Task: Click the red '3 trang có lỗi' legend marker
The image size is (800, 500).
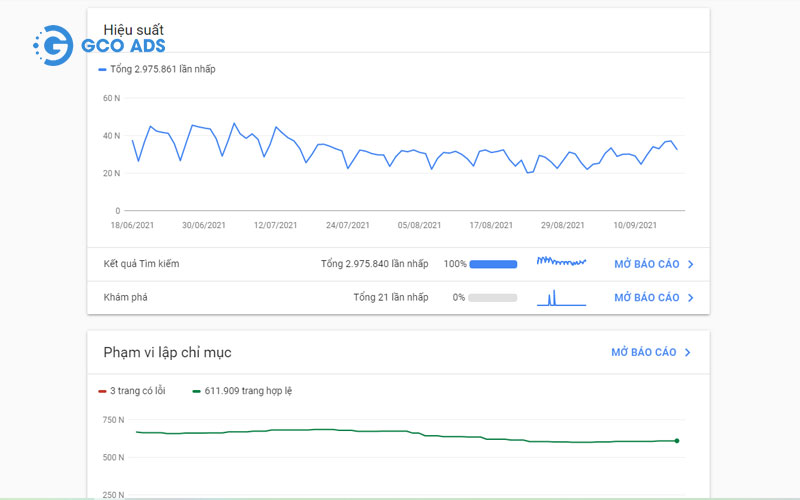Action: (102, 391)
